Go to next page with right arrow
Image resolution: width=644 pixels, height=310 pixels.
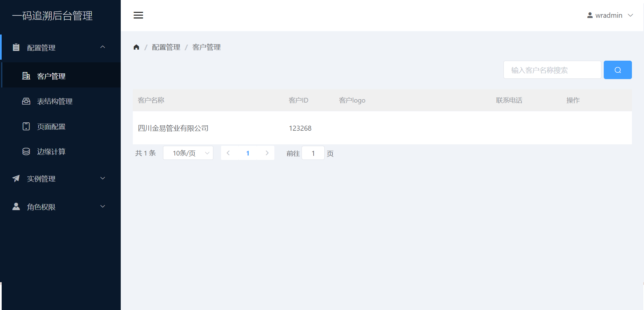coord(267,153)
